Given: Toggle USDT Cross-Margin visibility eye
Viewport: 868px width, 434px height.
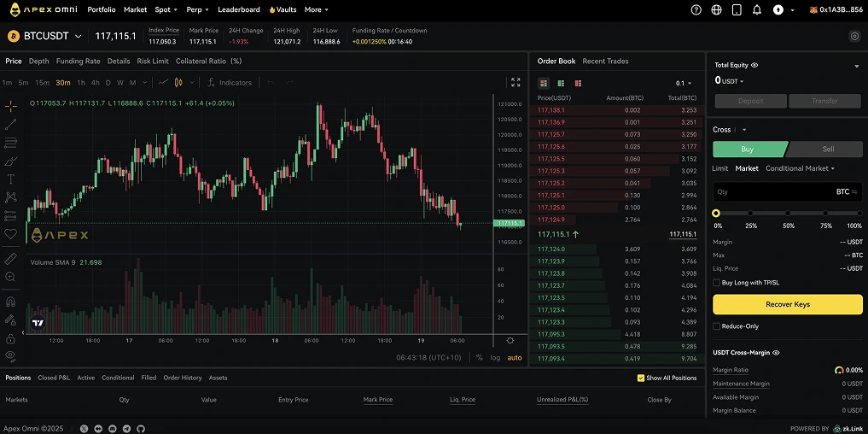Looking at the screenshot, I should pyautogui.click(x=776, y=353).
